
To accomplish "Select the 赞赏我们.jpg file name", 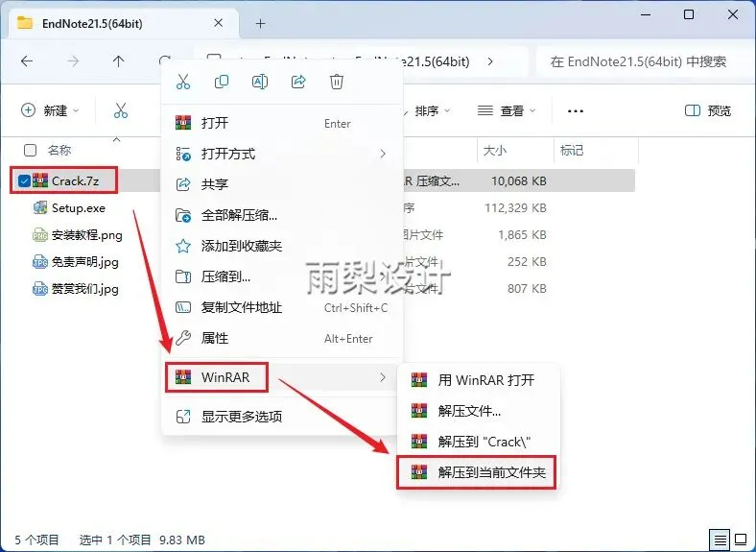I will click(85, 289).
